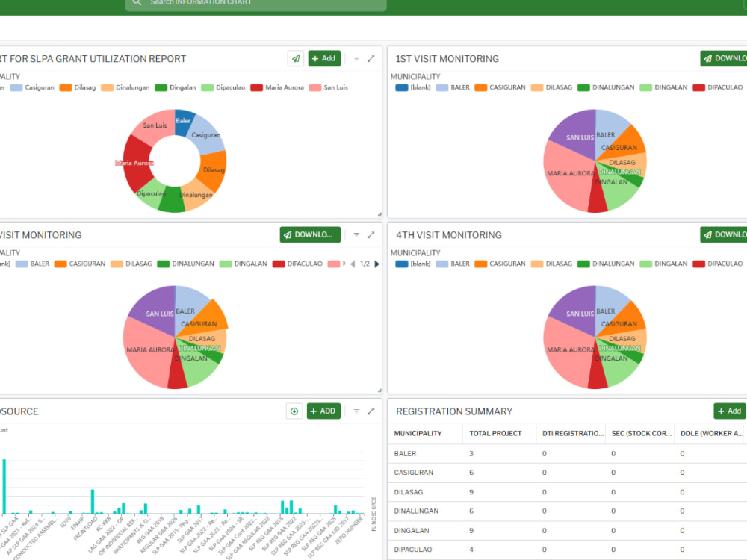Viewport: 747px width, 560px height.
Task: Select the CASIGURAN row in Registration Summary
Action: (568, 473)
